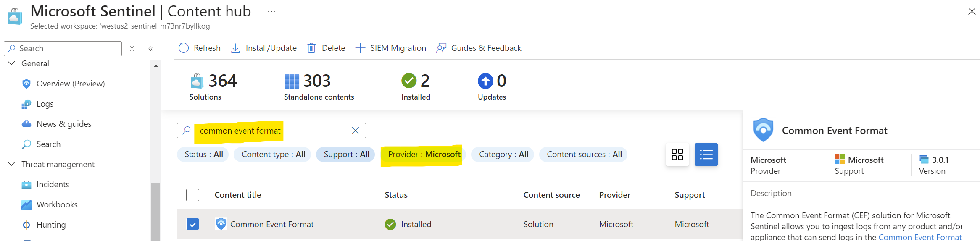Image resolution: width=980 pixels, height=241 pixels.
Task: Open Workbooks in the sidebar
Action: click(57, 204)
